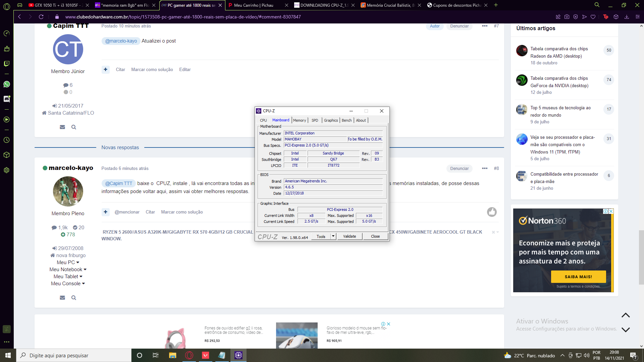Go back with the browser back arrow
This screenshot has width=644, height=362.
[19, 17]
